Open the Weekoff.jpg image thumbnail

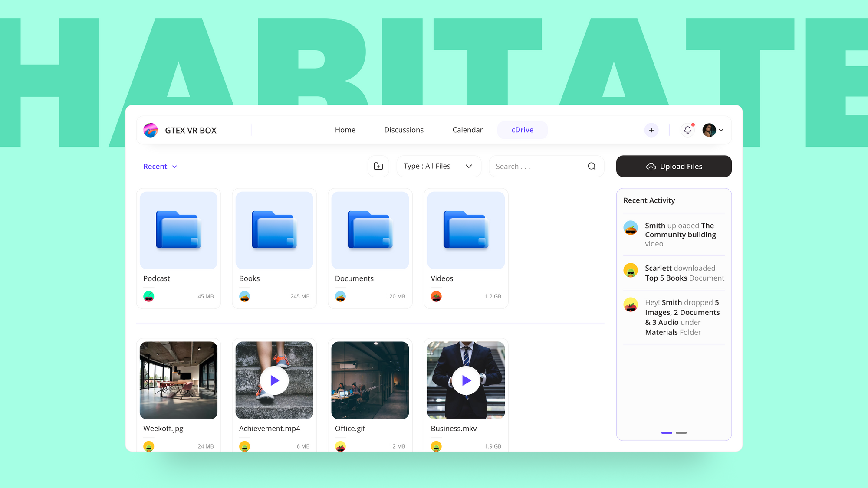[x=178, y=380]
